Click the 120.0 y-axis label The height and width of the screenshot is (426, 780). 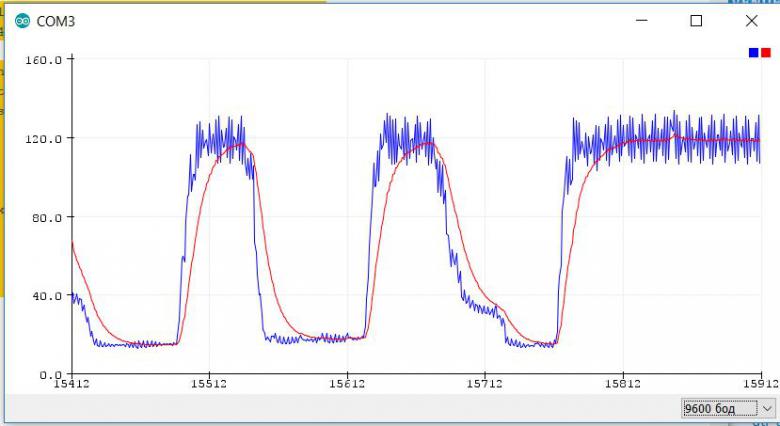(x=45, y=138)
